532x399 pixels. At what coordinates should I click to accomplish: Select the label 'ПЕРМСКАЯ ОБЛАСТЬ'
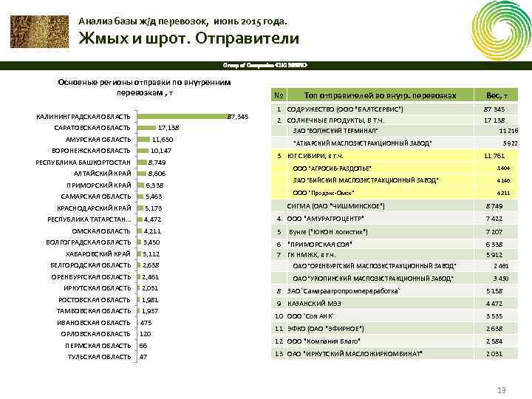[98, 346]
